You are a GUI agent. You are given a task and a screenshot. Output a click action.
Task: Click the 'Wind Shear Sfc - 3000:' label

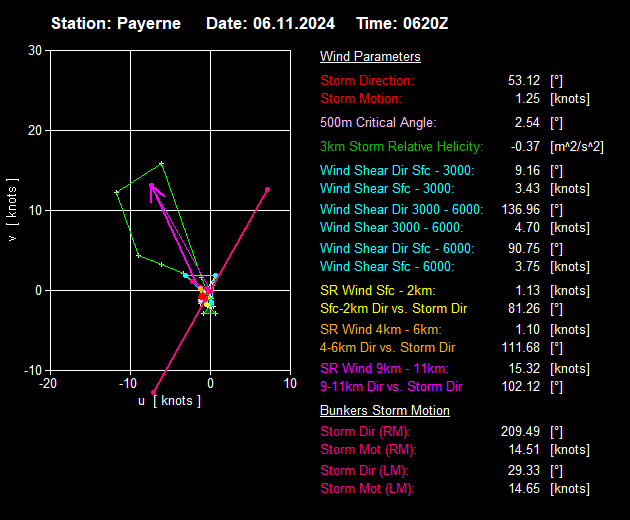coord(387,188)
